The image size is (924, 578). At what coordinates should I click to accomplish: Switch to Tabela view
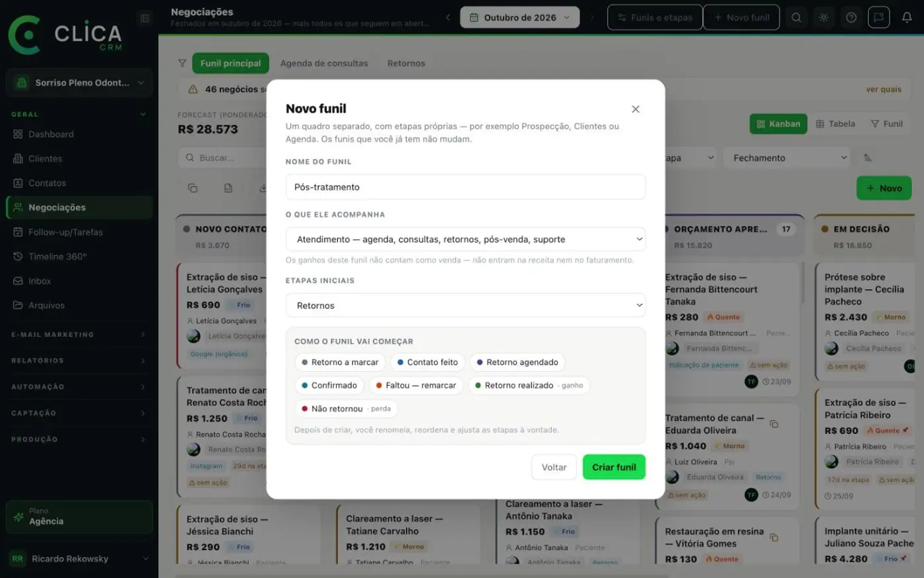[x=836, y=124]
